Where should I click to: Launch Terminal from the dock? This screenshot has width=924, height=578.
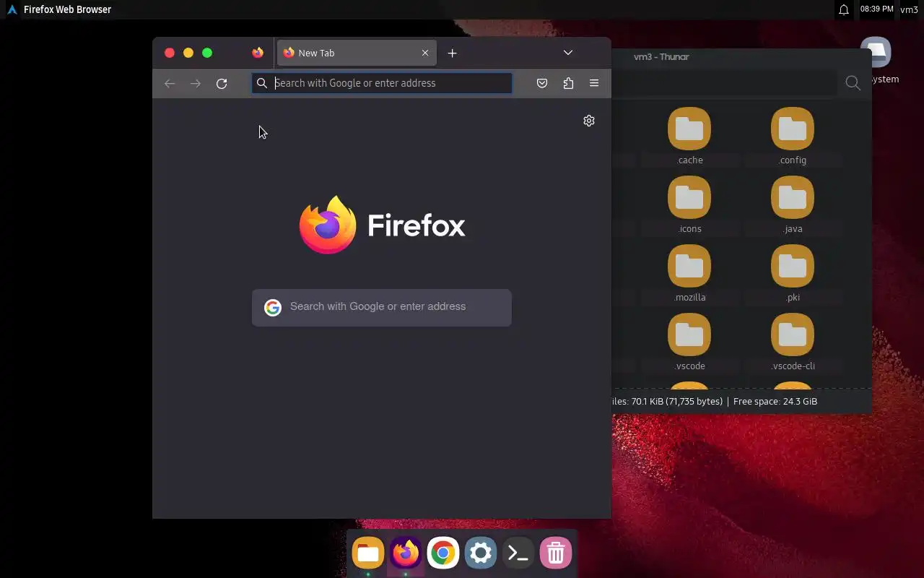[518, 554]
